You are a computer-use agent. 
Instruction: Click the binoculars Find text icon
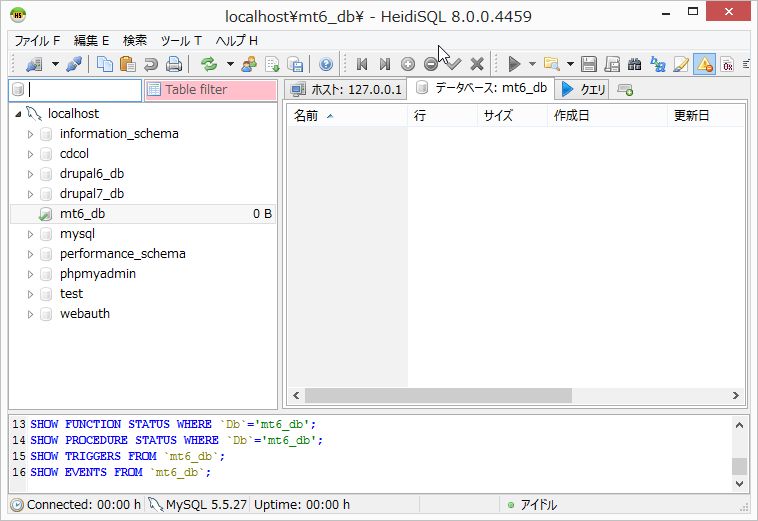pyautogui.click(x=635, y=64)
